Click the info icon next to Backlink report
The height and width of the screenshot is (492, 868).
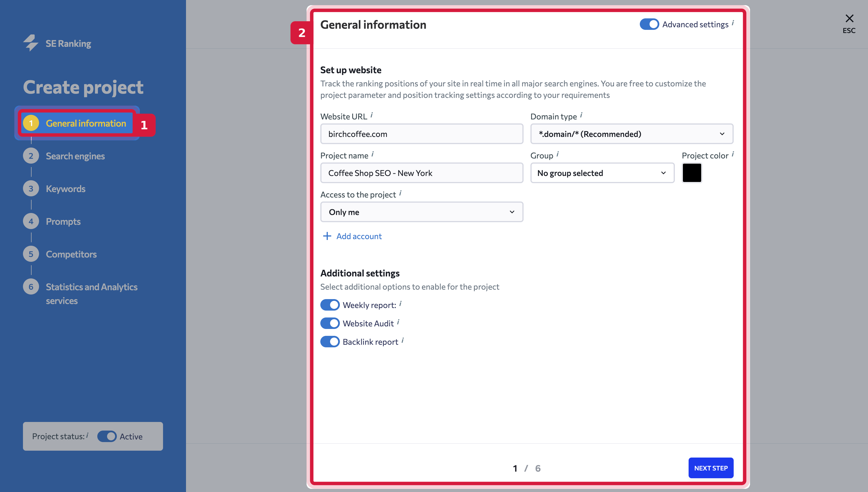402,341
